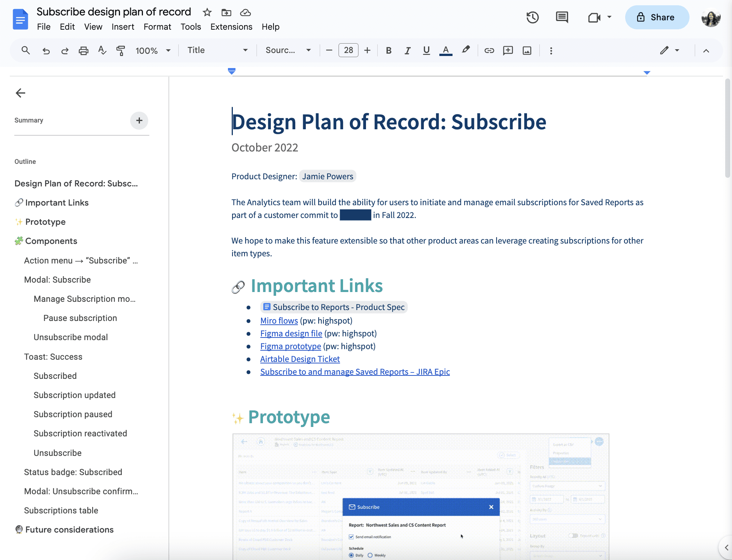Open the JIRA Epic link

[x=355, y=372]
